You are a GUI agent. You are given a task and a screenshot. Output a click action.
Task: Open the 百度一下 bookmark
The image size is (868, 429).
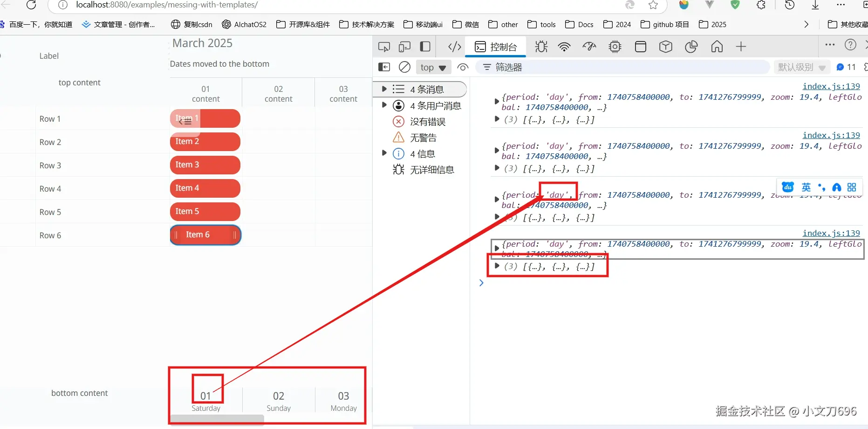[x=36, y=24]
